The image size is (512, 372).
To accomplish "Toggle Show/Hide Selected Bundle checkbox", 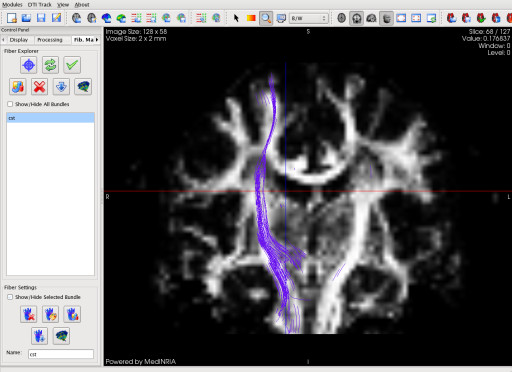I will pyautogui.click(x=10, y=297).
